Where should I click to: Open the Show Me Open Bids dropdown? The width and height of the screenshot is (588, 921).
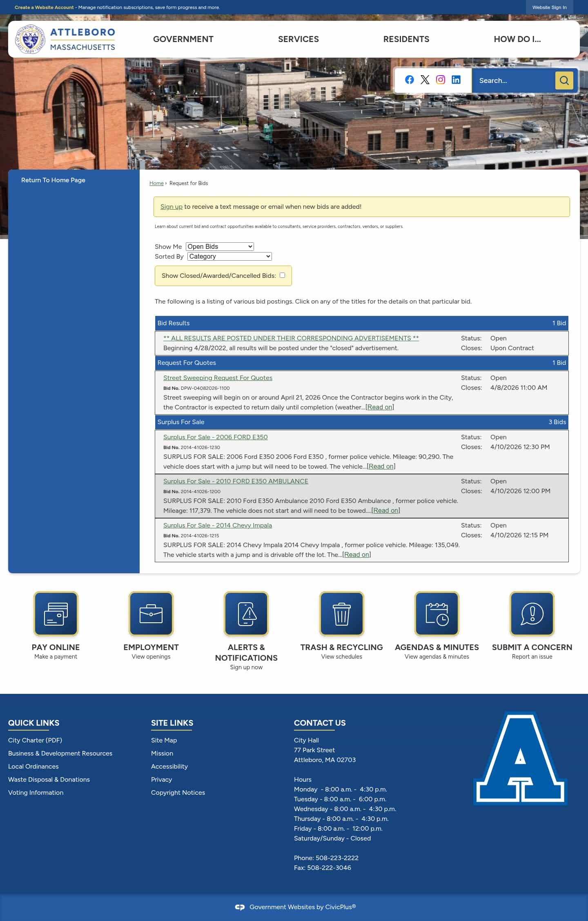[220, 246]
